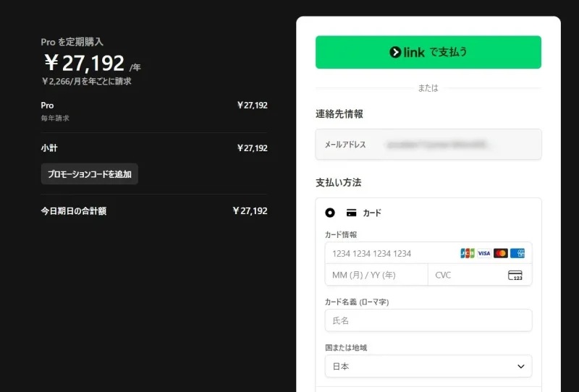Click the または divider text
This screenshot has height=392, width=579.
click(x=428, y=88)
